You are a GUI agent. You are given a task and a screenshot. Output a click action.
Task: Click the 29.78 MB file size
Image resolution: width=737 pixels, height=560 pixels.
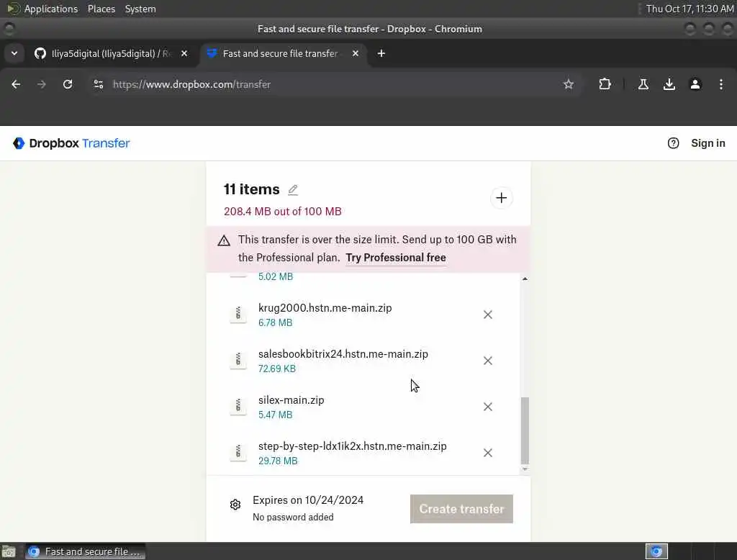pyautogui.click(x=278, y=461)
